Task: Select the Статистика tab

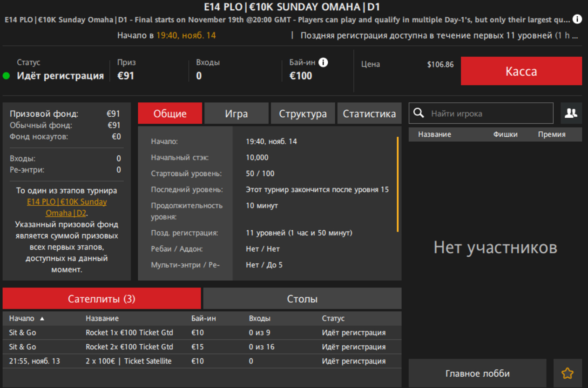Action: point(369,114)
